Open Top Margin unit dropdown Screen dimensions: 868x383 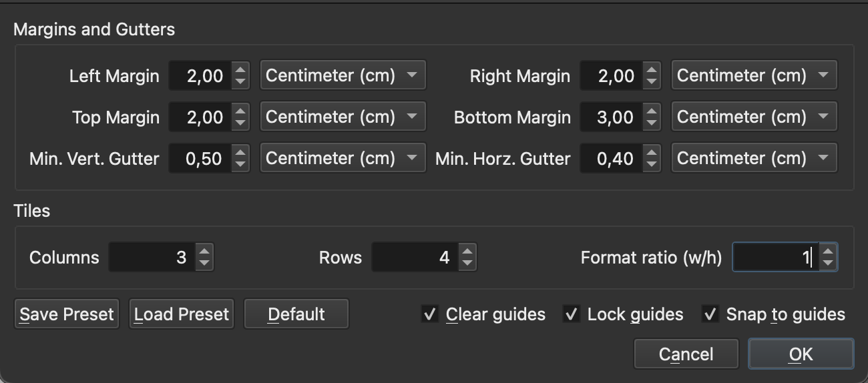coord(343,117)
